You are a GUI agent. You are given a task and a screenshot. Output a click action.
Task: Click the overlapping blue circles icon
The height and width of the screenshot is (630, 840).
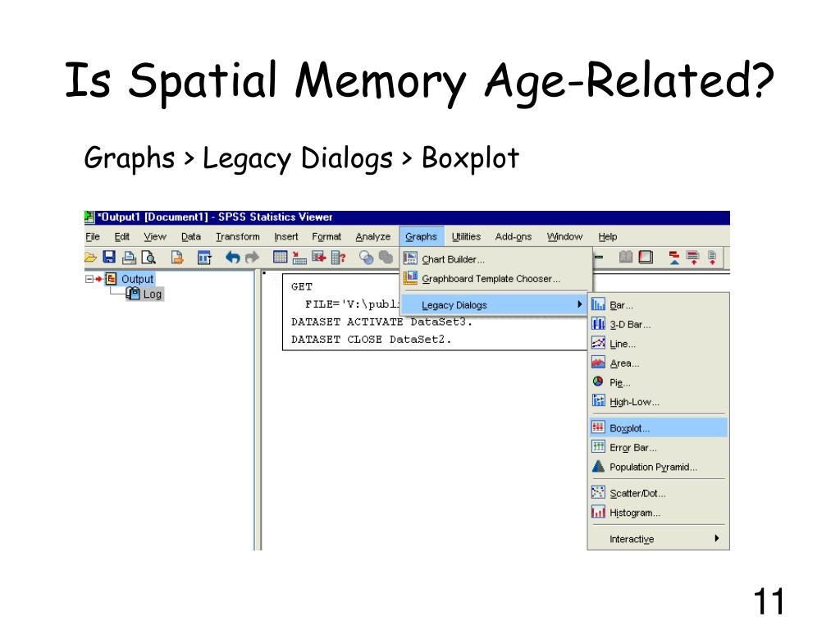click(367, 258)
